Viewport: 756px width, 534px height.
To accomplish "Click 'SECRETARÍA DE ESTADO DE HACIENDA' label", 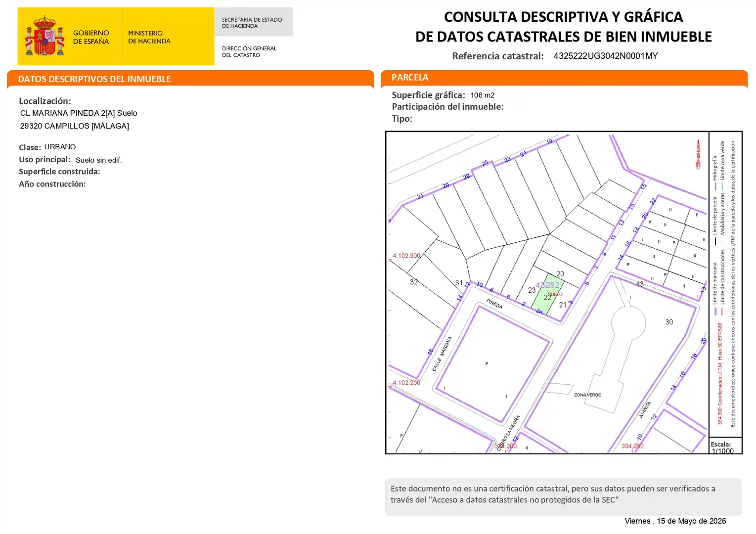I will [x=252, y=23].
